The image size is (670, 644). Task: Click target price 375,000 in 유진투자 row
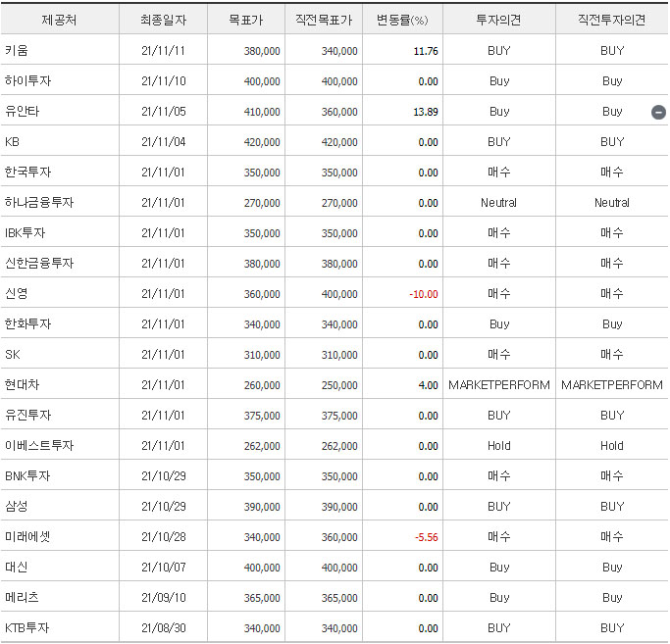(x=262, y=416)
